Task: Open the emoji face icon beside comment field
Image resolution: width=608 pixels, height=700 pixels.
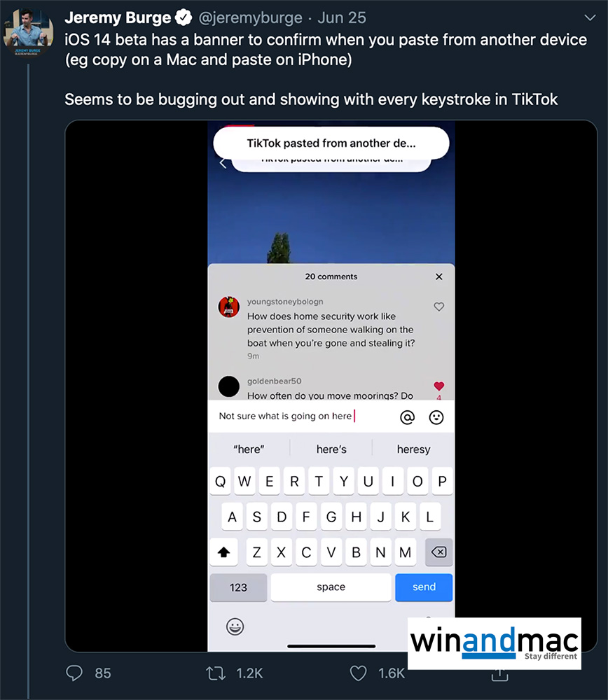Action: click(436, 417)
